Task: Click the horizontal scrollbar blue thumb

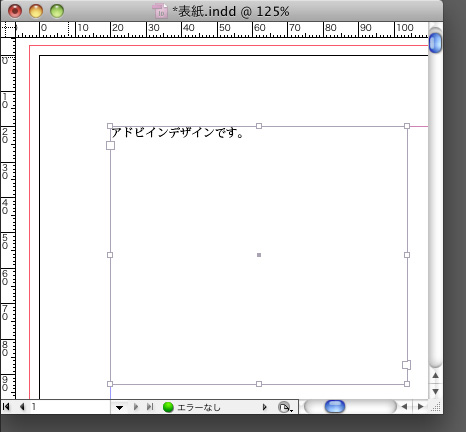Action: click(x=335, y=407)
